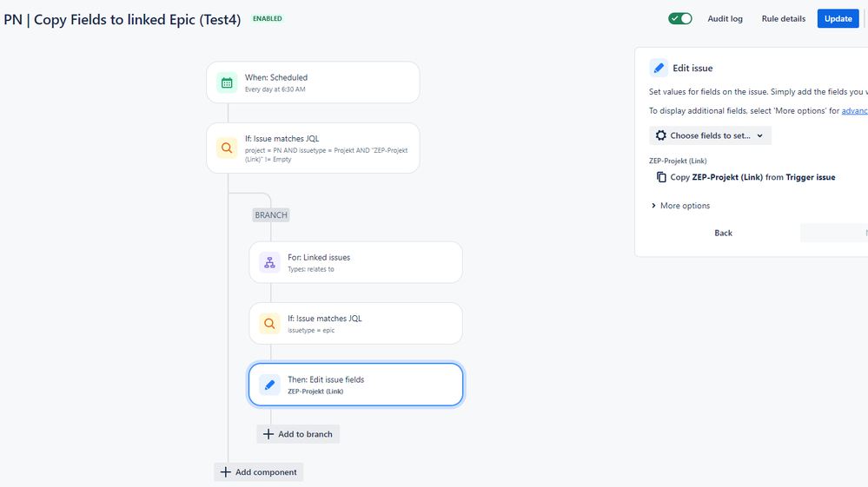868x487 pixels.
Task: Open the Choose fields to set dropdown
Action: pyautogui.click(x=710, y=135)
